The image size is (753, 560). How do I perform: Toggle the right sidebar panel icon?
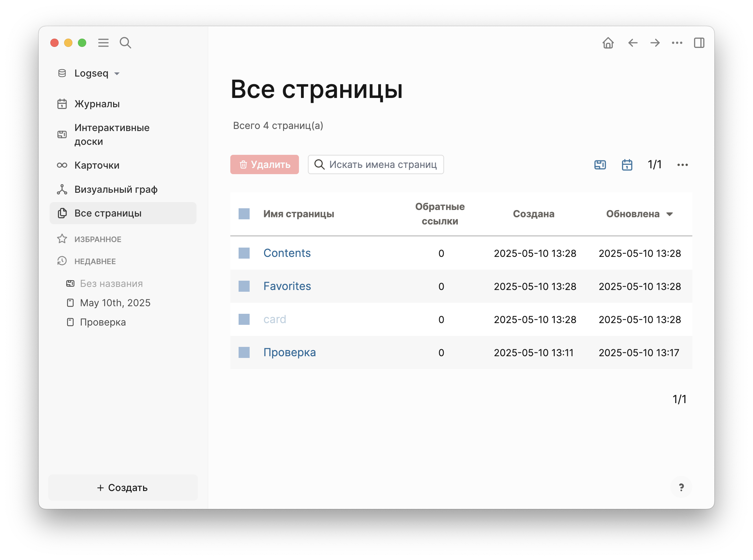pyautogui.click(x=699, y=43)
